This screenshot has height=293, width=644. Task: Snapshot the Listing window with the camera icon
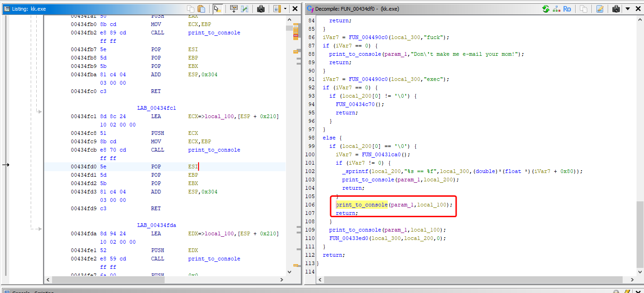coord(261,8)
